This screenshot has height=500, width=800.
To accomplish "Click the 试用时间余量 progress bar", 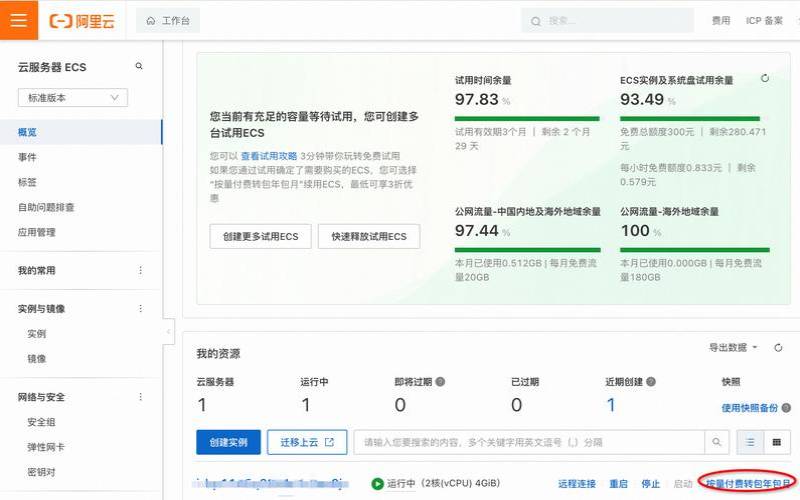I will 526,118.
